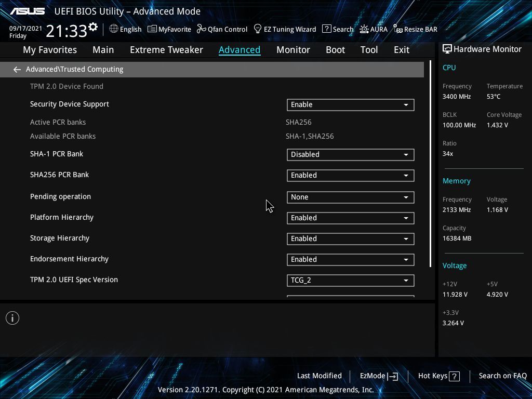The image size is (532, 399).
Task: Click TPM 2.0 Device Found text
Action: (x=66, y=87)
